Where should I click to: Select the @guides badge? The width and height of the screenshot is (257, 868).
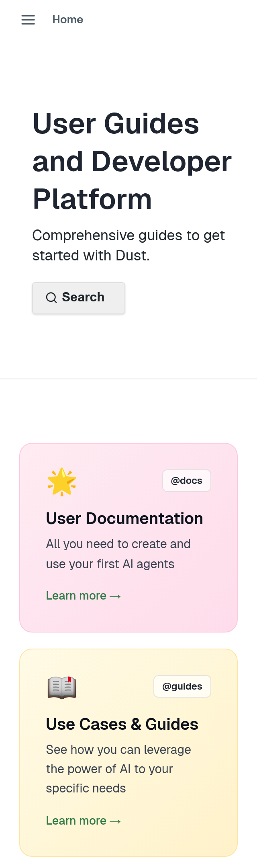(182, 686)
